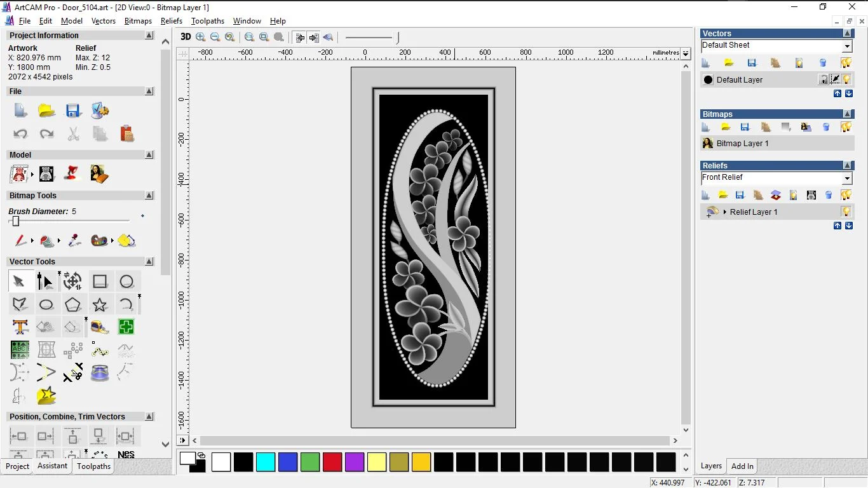Pick the cyan color swatch

[265, 462]
